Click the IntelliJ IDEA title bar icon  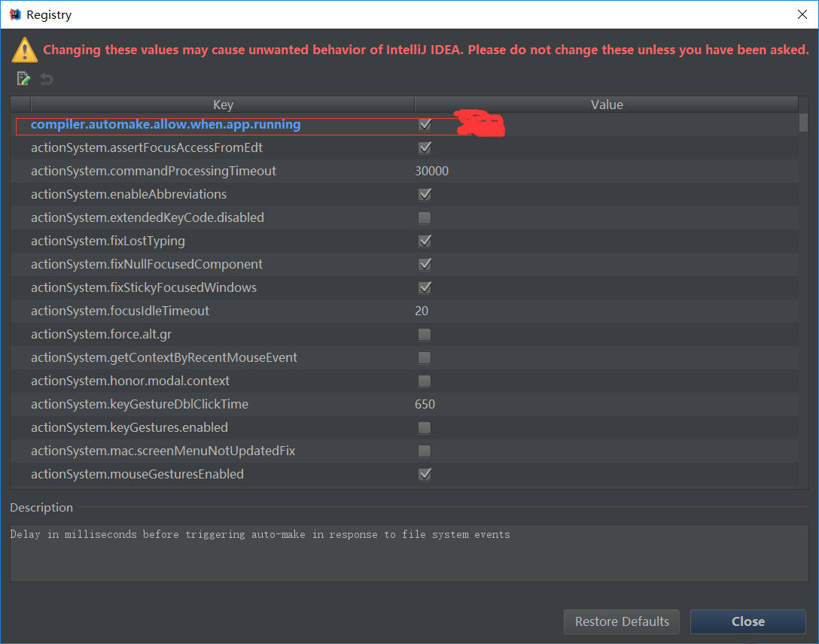pos(15,14)
